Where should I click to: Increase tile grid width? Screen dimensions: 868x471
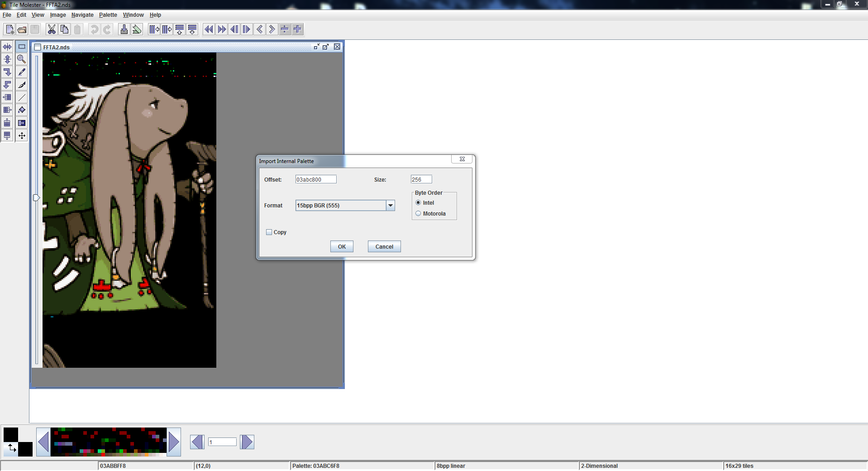(167, 29)
